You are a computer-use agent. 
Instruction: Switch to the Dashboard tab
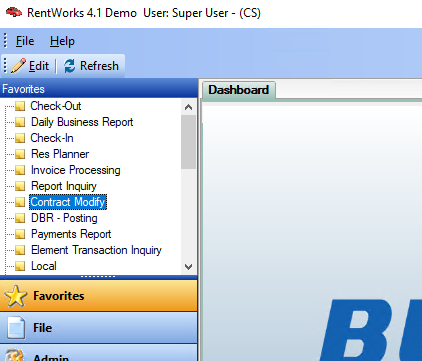(238, 90)
